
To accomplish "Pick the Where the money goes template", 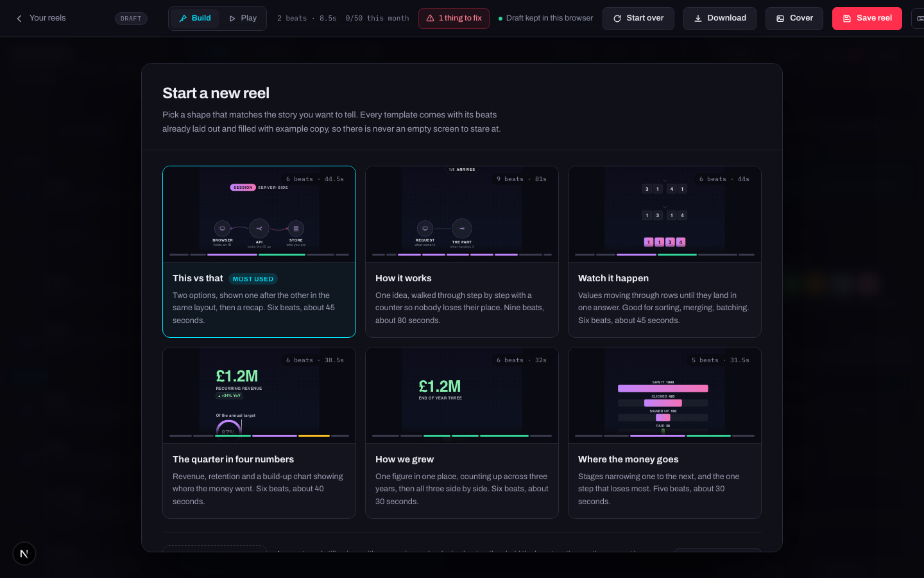I will coord(665,433).
